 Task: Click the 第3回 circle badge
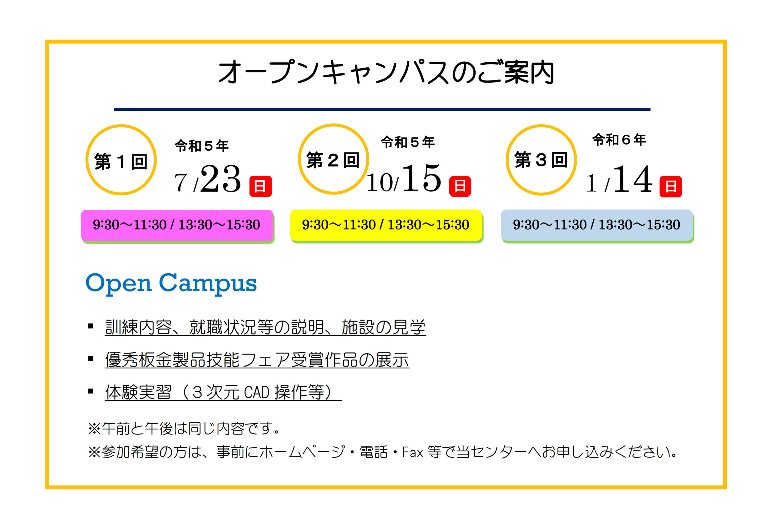tap(541, 160)
